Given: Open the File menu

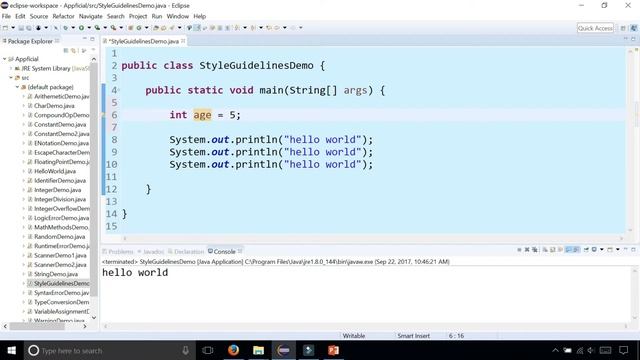Looking at the screenshot, I should click(6, 16).
